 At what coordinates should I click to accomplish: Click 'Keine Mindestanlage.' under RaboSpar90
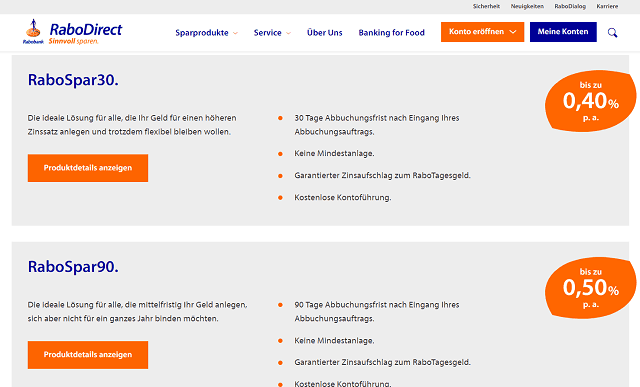click(x=334, y=340)
